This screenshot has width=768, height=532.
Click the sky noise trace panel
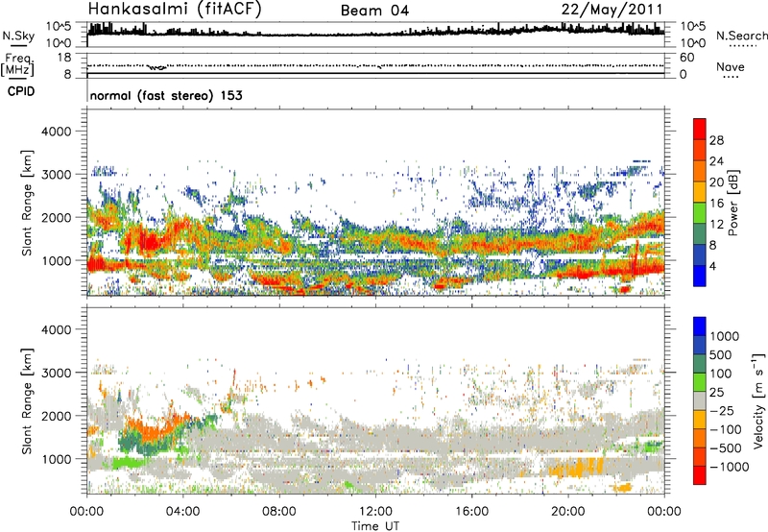pyautogui.click(x=375, y=35)
